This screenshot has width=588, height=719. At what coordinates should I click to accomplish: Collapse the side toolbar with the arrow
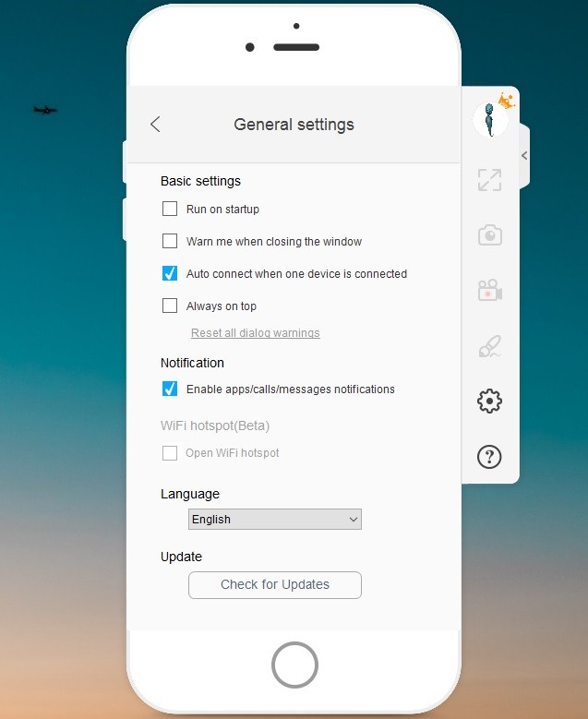pyautogui.click(x=524, y=155)
